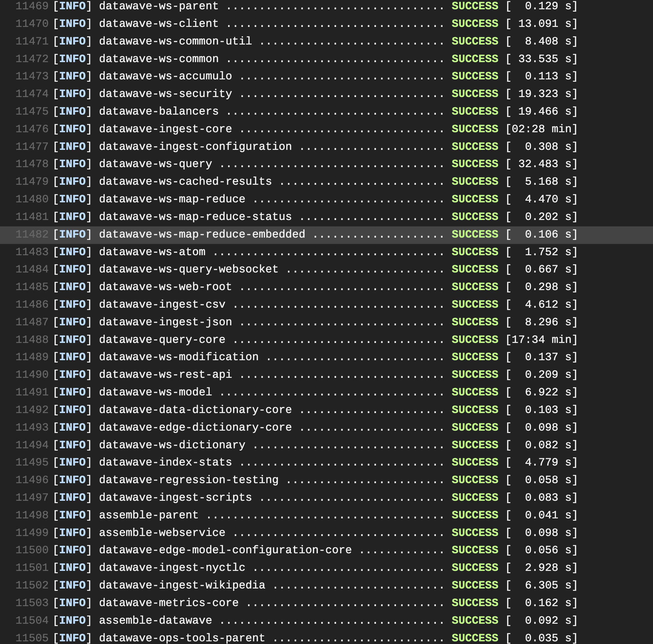
Task: Select the highlighted datawave-ws-map-reduce-embedded line
Action: 202,234
